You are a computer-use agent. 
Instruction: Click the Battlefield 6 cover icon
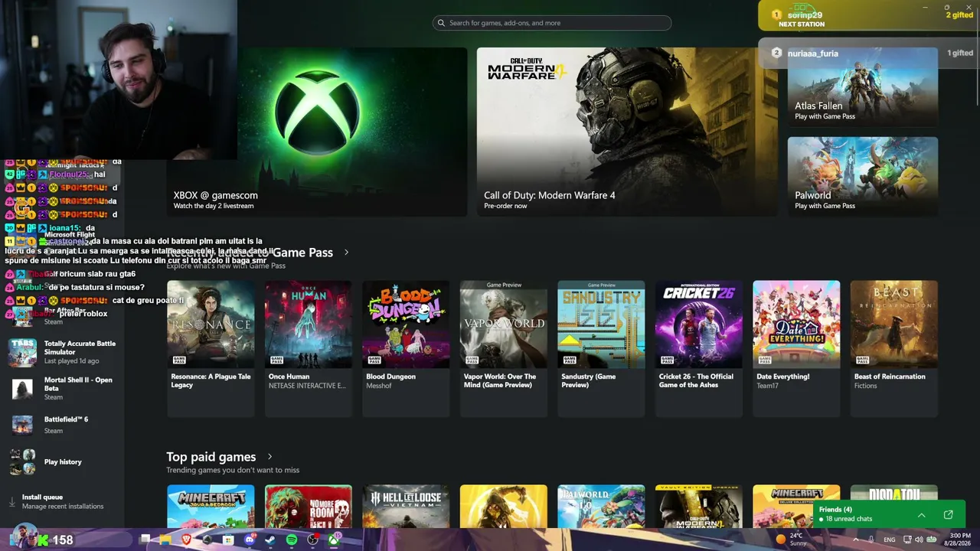[x=22, y=425]
